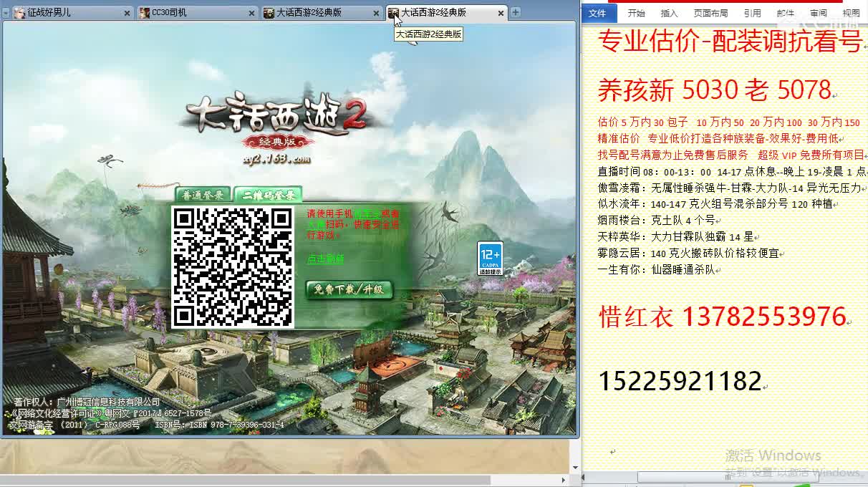Viewport: 868px width, 487px height.
Task: Select the 二维码登录 login tab
Action: click(269, 195)
